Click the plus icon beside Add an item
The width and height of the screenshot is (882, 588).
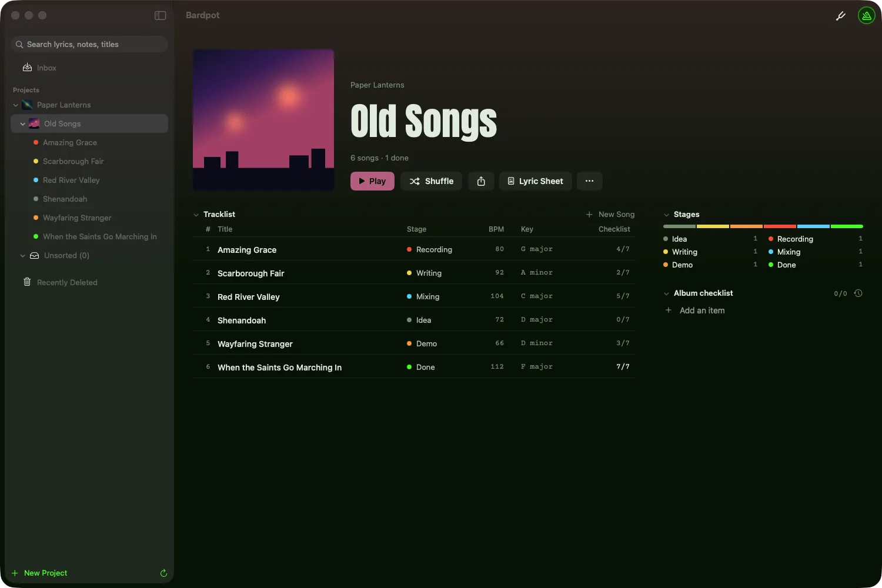(x=669, y=310)
